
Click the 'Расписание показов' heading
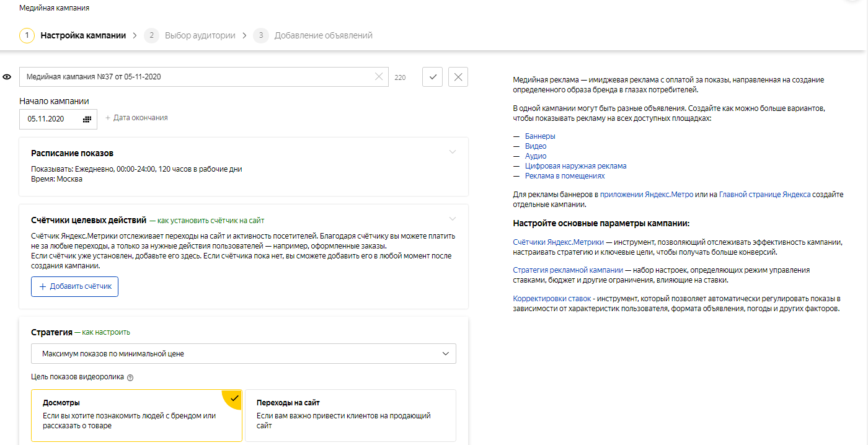(x=73, y=153)
